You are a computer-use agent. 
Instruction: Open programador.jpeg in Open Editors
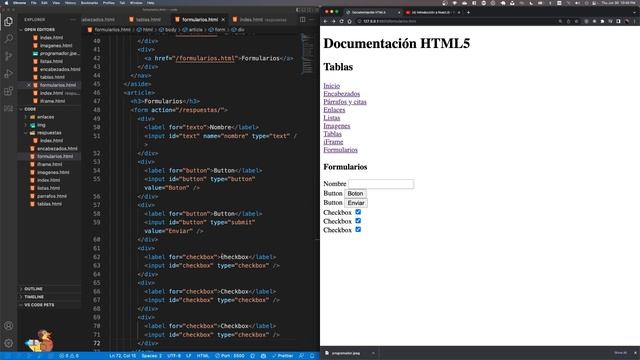click(x=59, y=53)
